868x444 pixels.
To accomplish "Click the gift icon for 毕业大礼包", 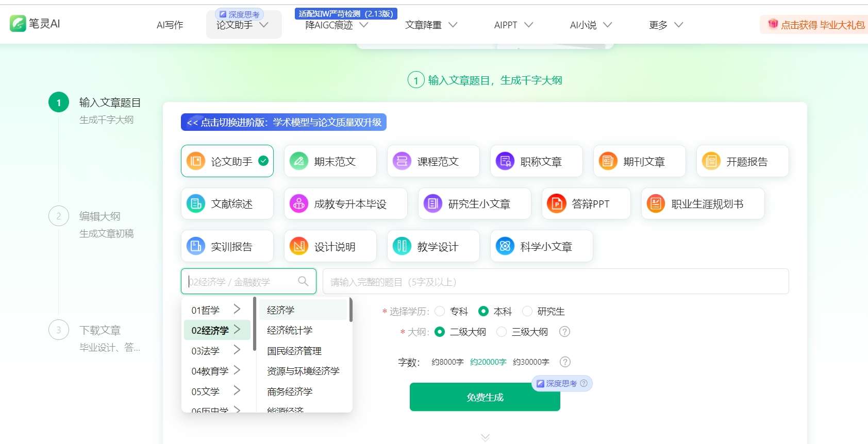I will coord(773,24).
